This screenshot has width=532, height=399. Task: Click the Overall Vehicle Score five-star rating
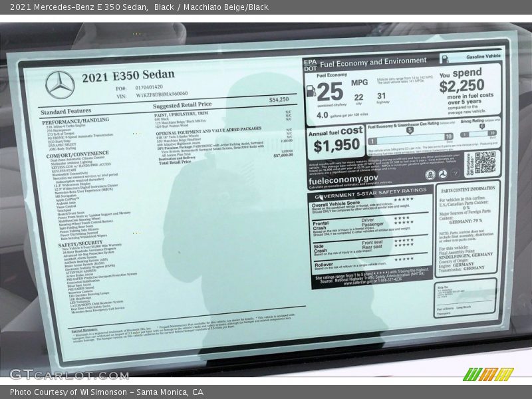pos(404,199)
